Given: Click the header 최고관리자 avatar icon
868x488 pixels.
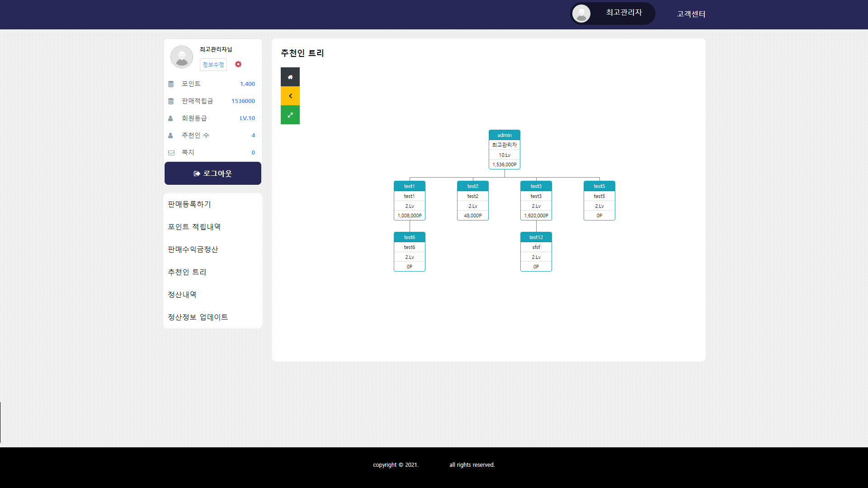Looking at the screenshot, I should (581, 14).
